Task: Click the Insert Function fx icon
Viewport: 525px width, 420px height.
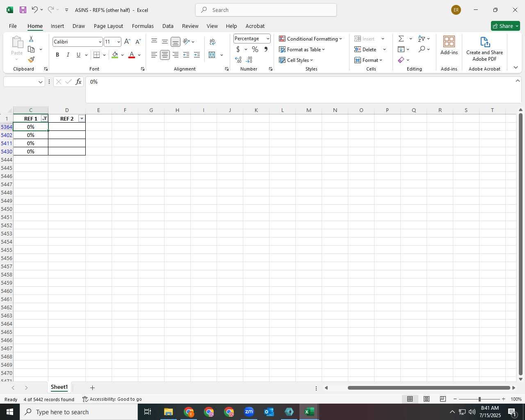Action: 78,82
